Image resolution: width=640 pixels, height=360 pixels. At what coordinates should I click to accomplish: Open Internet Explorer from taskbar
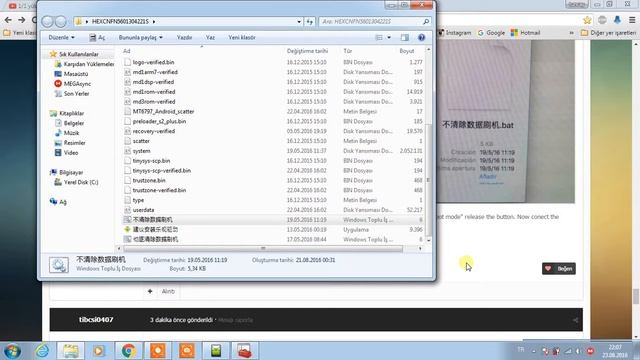point(42,351)
